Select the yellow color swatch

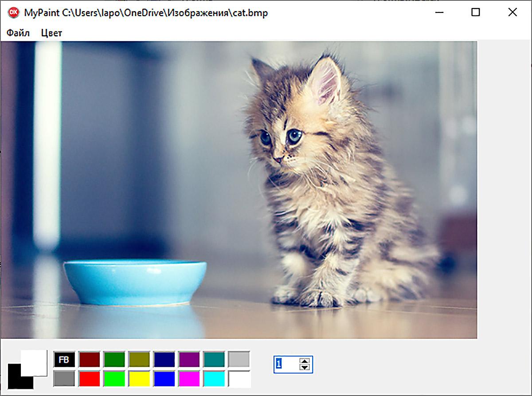pos(139,379)
